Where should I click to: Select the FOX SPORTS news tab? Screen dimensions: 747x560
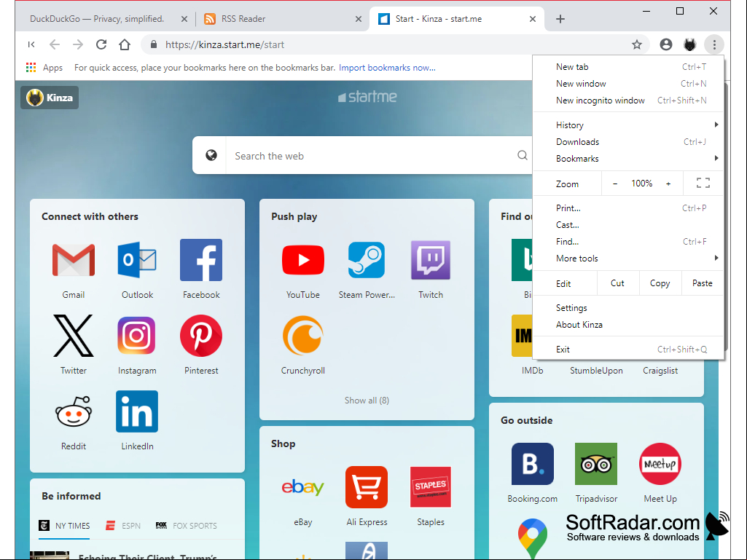tap(187, 526)
